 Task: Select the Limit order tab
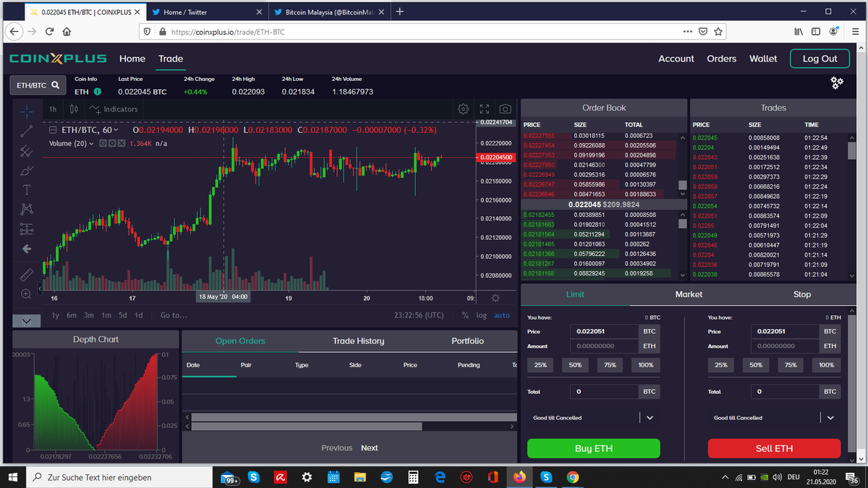(575, 294)
